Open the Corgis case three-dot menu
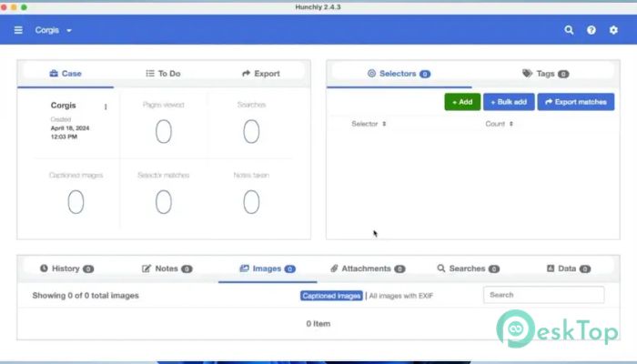 pyautogui.click(x=106, y=106)
